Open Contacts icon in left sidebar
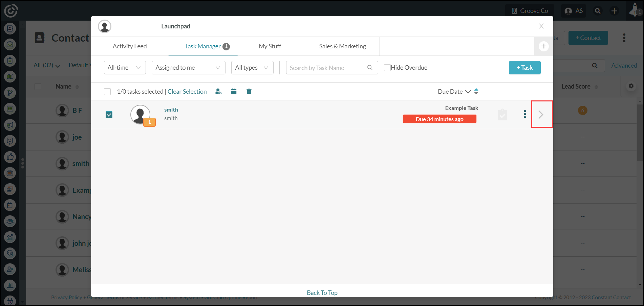The width and height of the screenshot is (644, 306). (x=10, y=28)
